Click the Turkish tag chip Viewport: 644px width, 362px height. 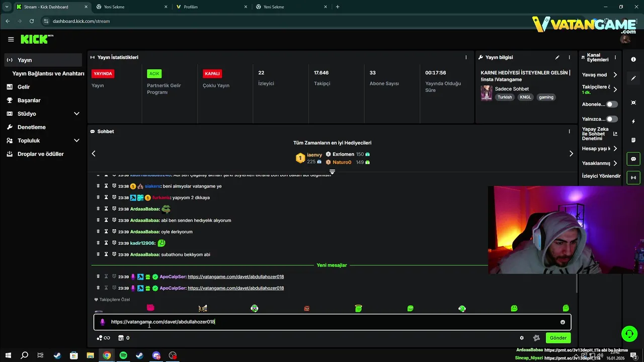pyautogui.click(x=505, y=97)
